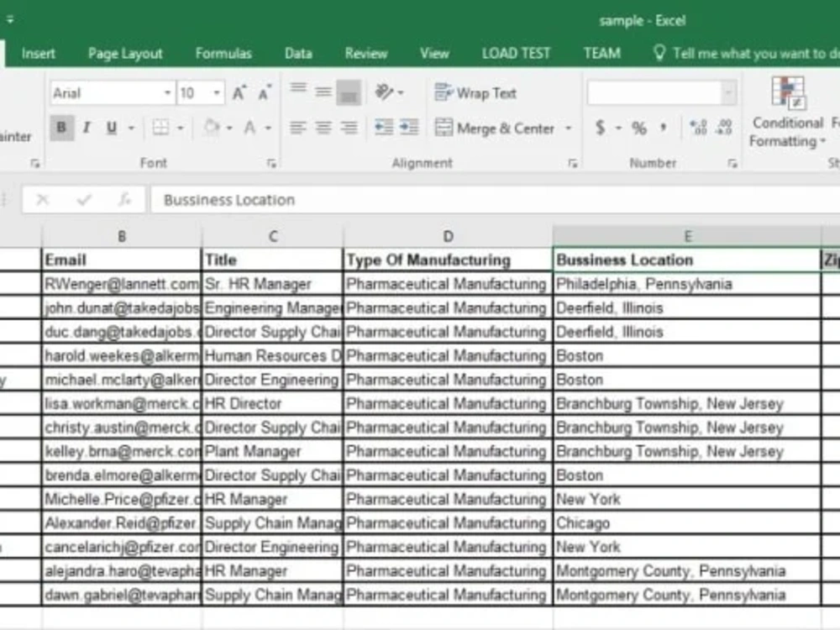Open the Borders dropdown arrow
840x630 pixels.
click(181, 128)
